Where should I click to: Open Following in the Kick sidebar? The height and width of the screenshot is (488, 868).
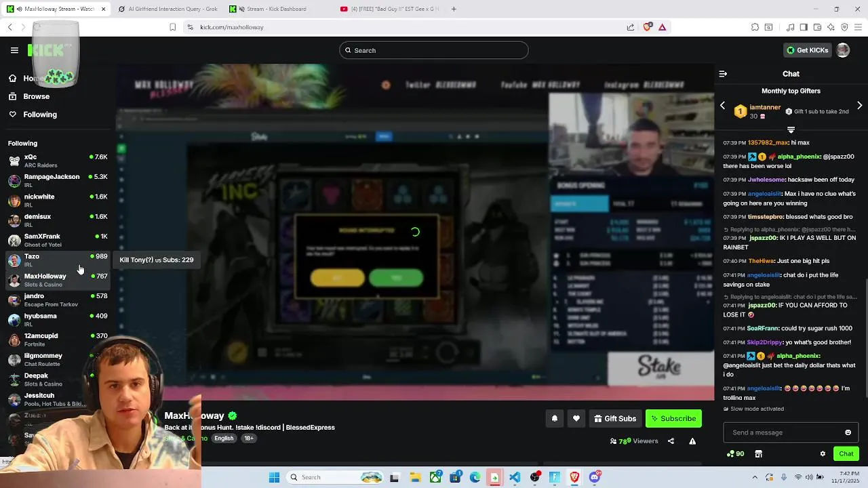pyautogui.click(x=39, y=115)
